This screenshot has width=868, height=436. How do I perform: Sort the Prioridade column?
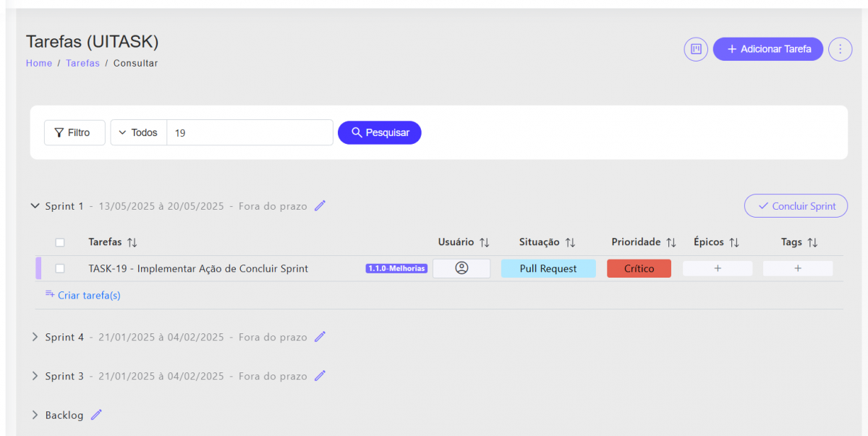(671, 242)
